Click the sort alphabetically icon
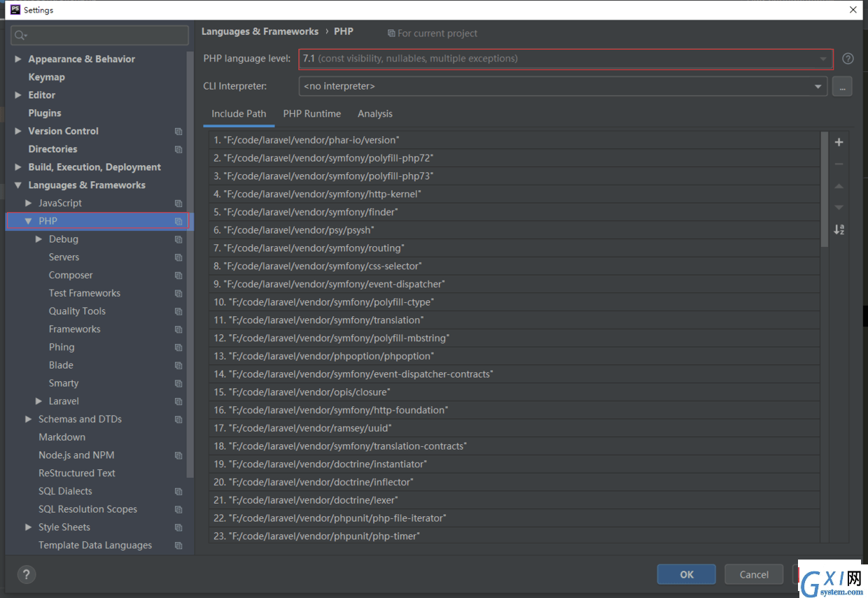This screenshot has width=868, height=598. tap(839, 229)
